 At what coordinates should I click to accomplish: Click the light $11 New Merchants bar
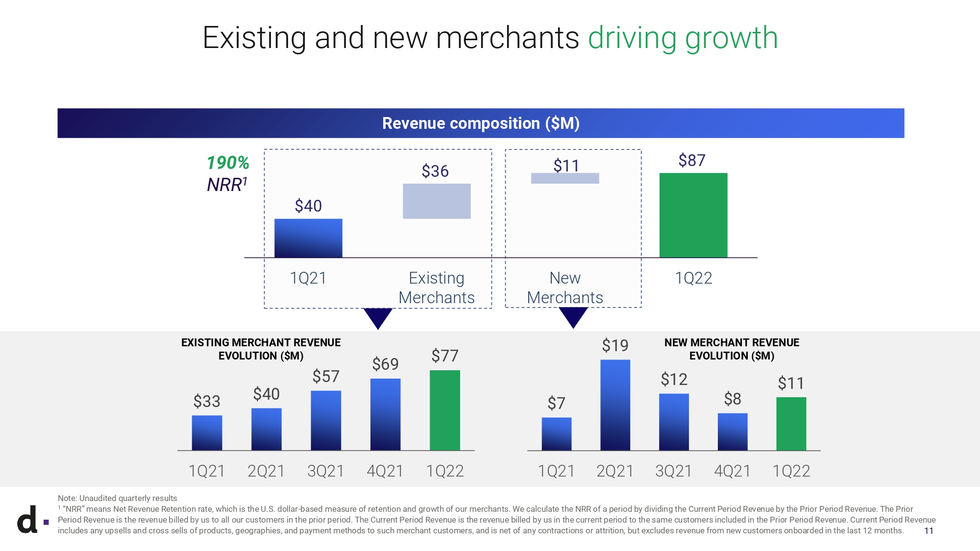pos(564,178)
